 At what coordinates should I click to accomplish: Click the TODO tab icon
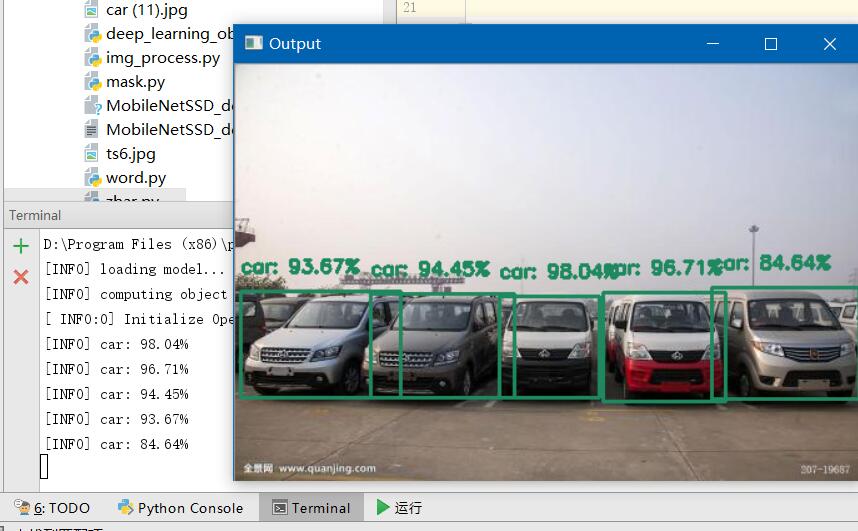[22, 507]
